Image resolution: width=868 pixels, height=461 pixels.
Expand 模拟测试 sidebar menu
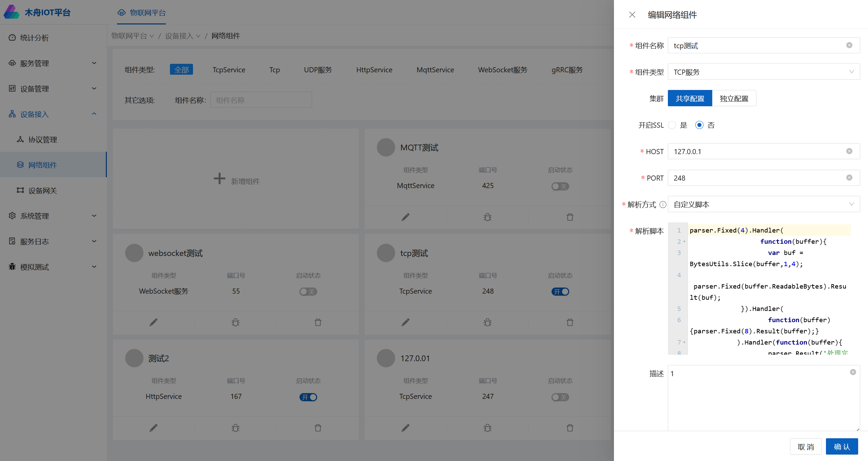[53, 267]
